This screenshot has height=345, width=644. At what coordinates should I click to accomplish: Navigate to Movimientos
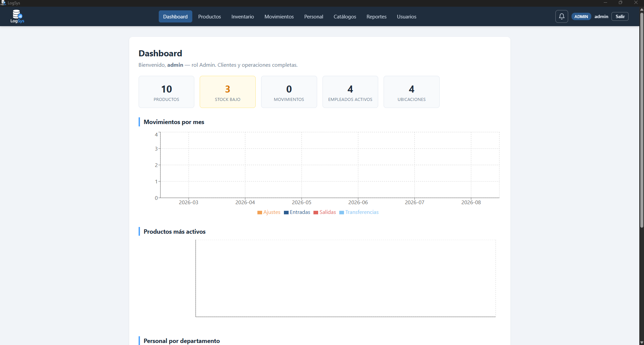(x=279, y=16)
